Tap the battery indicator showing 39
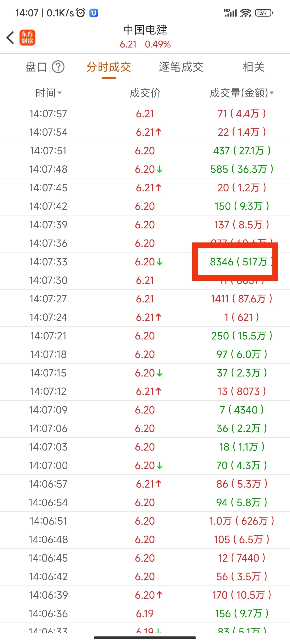290x644 pixels. coord(264,13)
